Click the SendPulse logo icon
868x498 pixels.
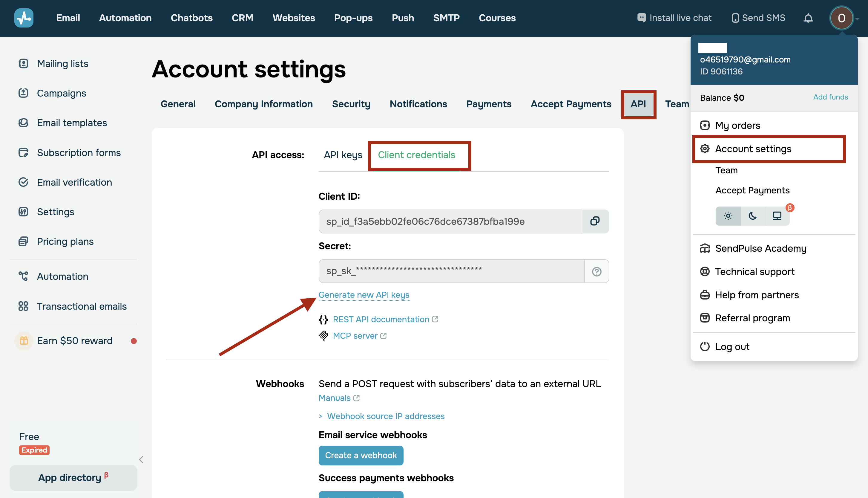tap(24, 18)
